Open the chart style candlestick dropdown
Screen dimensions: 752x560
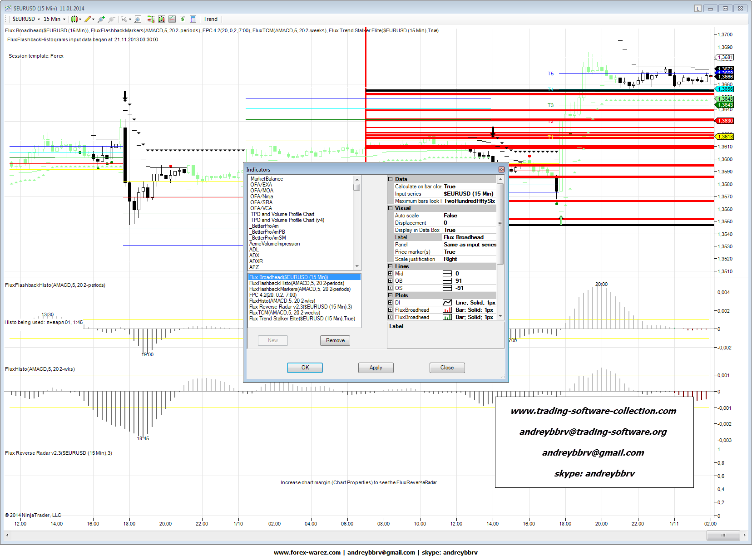(76, 19)
